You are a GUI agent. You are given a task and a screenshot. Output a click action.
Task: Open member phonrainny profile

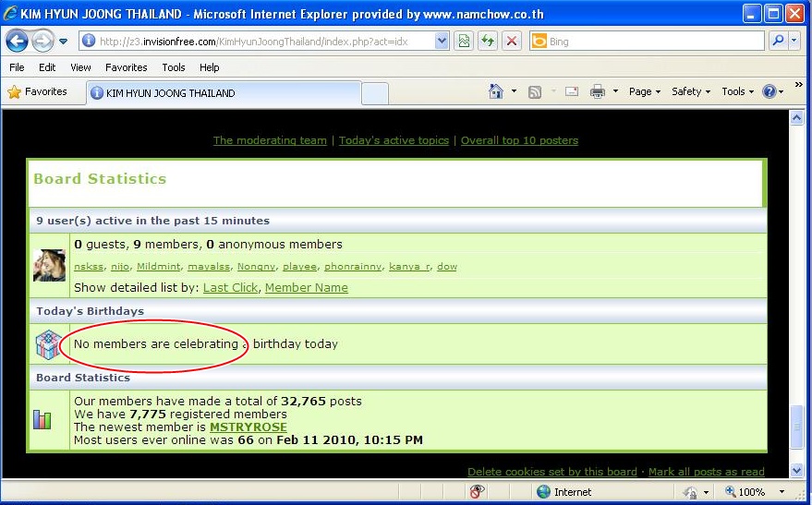(353, 267)
